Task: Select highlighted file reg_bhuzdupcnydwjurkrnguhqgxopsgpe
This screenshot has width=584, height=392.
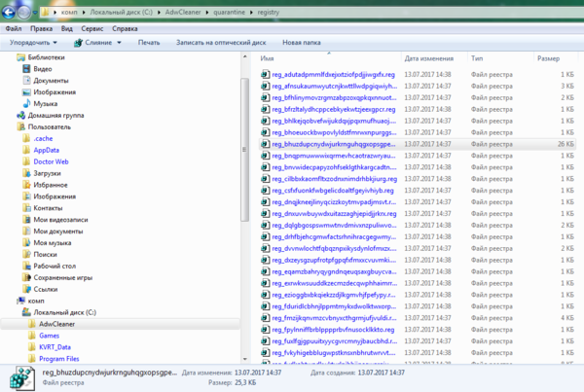Action: click(418, 144)
